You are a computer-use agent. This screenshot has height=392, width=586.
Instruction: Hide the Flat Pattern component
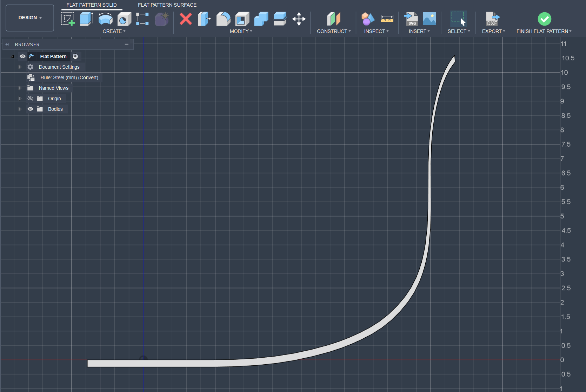(x=22, y=56)
